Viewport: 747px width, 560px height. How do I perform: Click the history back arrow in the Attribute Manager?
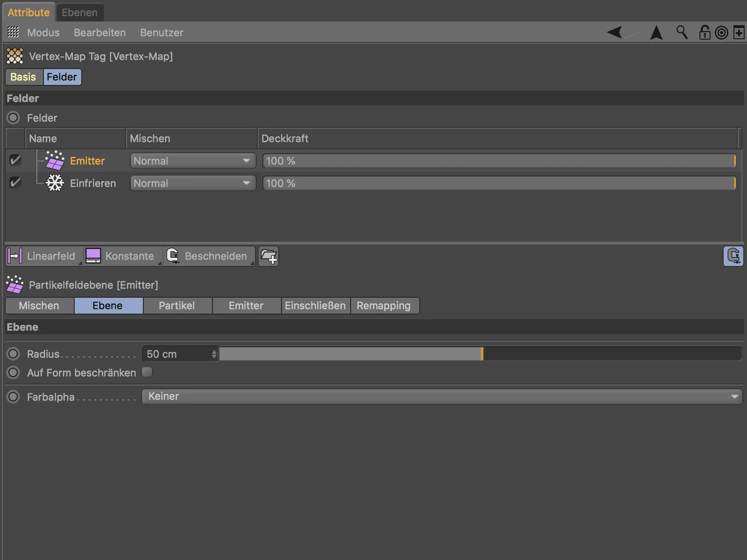pyautogui.click(x=614, y=33)
